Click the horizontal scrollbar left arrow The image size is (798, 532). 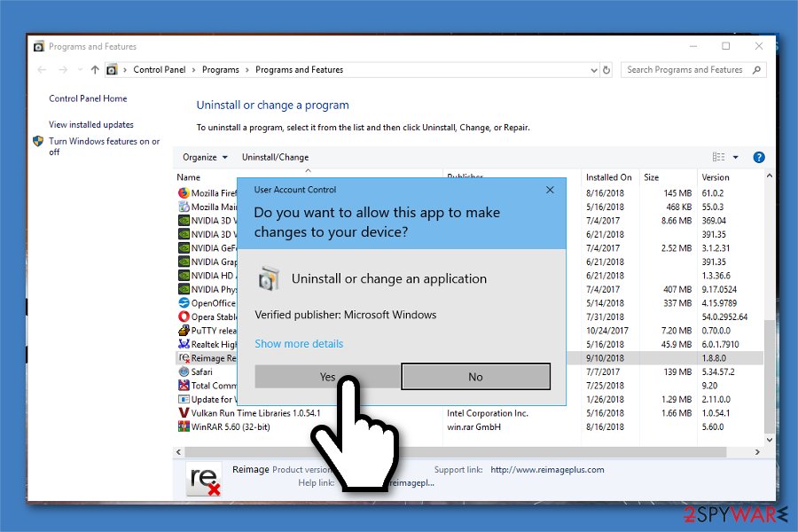point(178,451)
